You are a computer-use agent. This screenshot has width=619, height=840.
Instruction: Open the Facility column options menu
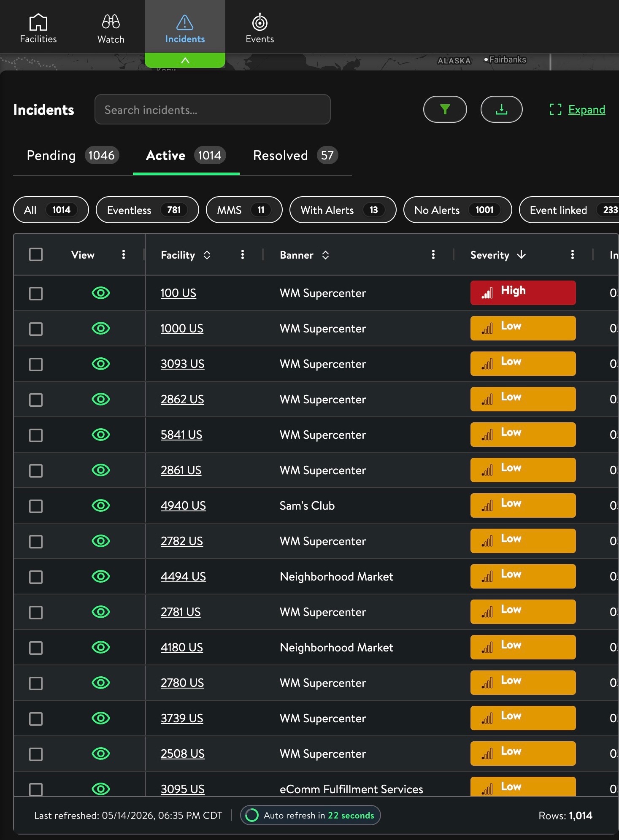pos(243,254)
